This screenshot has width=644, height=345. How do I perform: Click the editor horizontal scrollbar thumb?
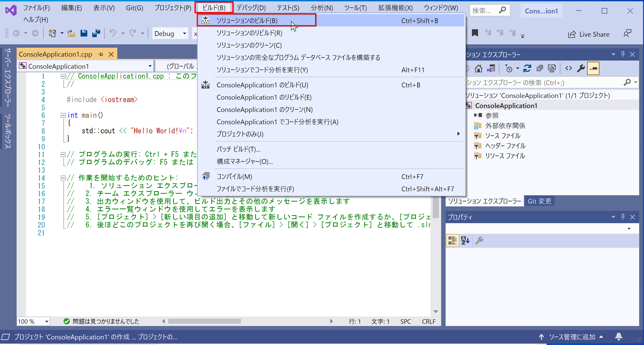(x=204, y=321)
